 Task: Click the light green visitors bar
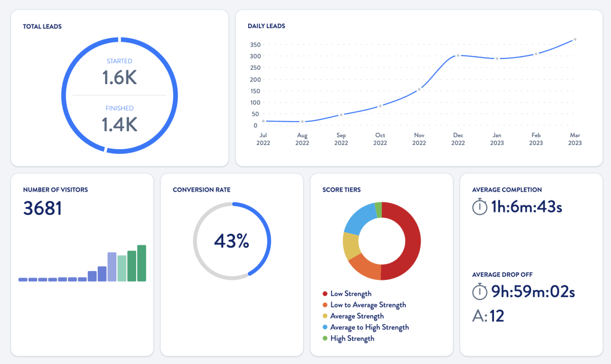[x=122, y=269]
